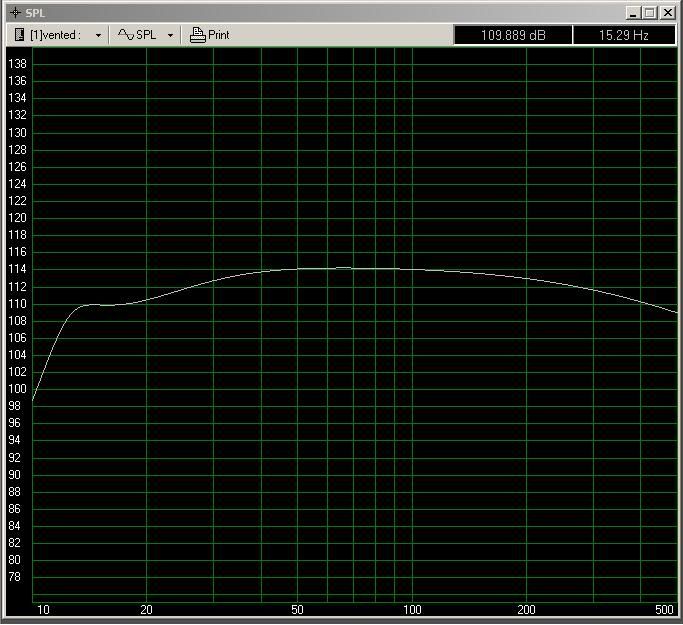This screenshot has width=683, height=625.
Task: Click the 110 dB axis label
Action: (x=17, y=304)
